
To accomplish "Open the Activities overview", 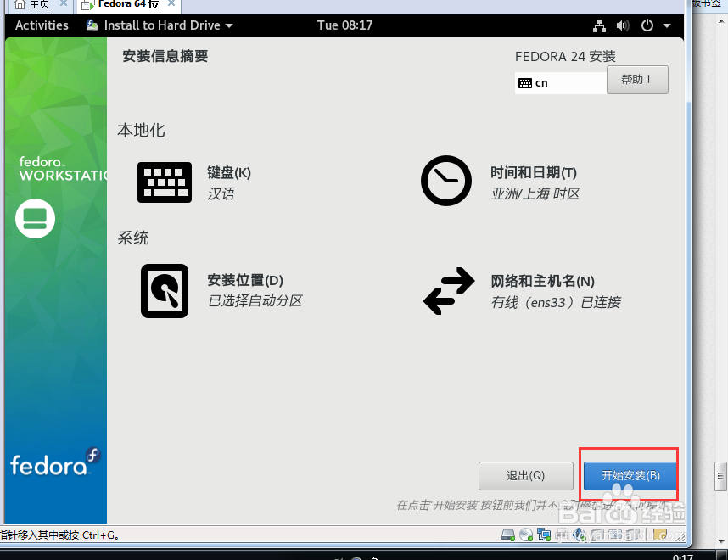I will (42, 25).
